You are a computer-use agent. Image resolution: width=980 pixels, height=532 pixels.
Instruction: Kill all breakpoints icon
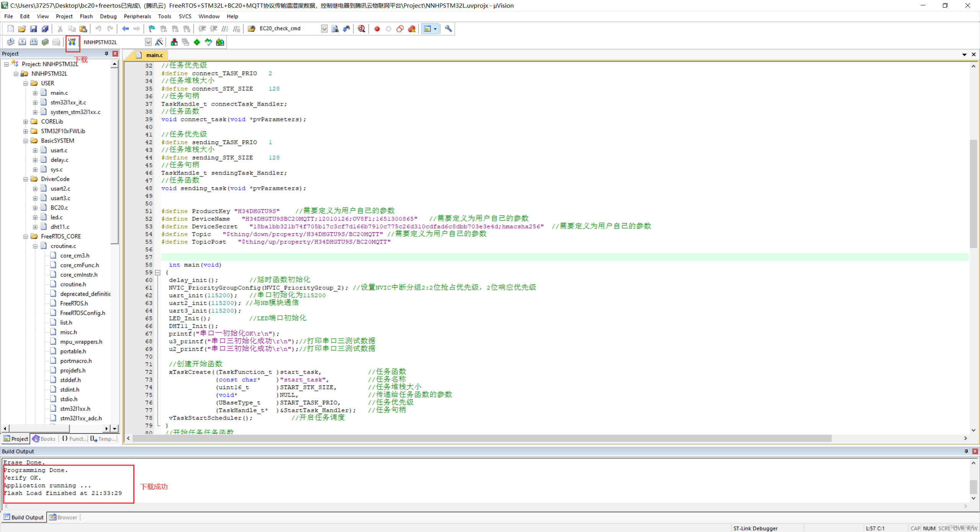412,29
